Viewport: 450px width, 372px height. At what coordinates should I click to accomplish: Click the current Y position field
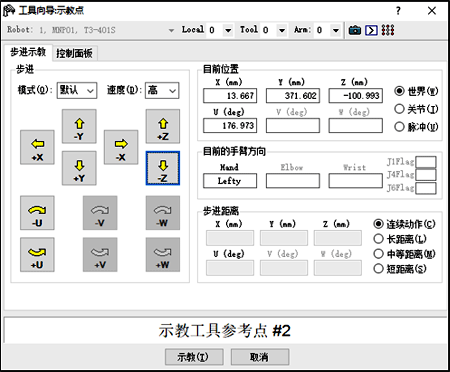tap(293, 96)
